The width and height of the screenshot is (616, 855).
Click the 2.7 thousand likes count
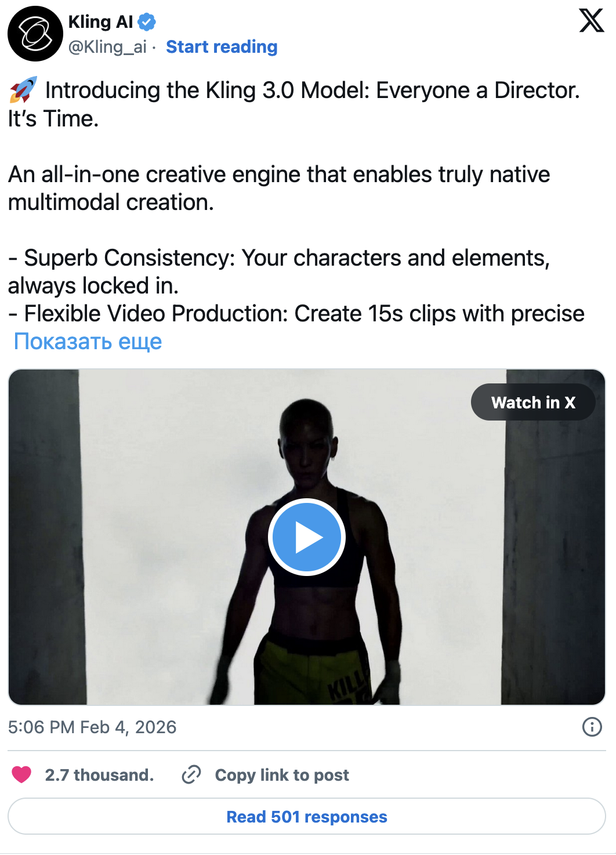pyautogui.click(x=99, y=775)
